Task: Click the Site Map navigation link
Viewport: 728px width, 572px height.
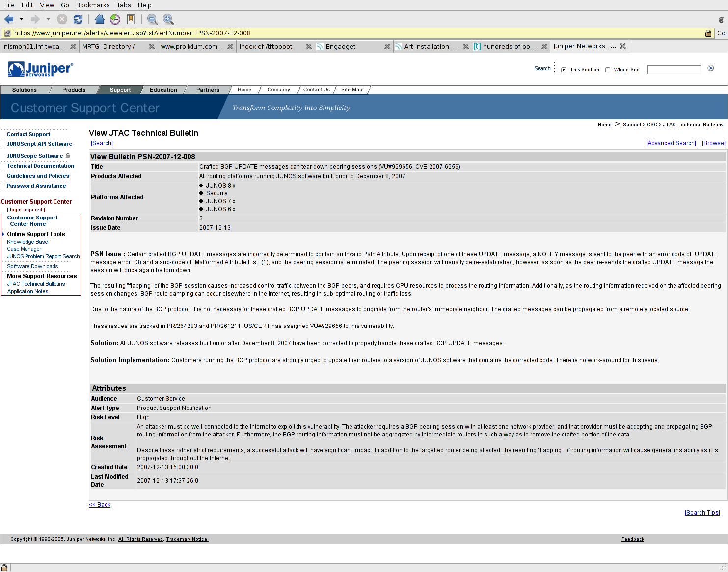Action: pos(351,90)
